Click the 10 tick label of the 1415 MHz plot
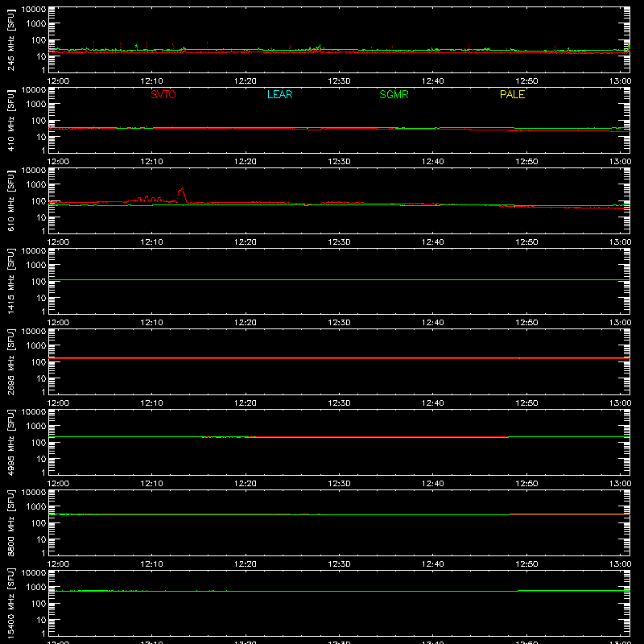 tap(41, 298)
